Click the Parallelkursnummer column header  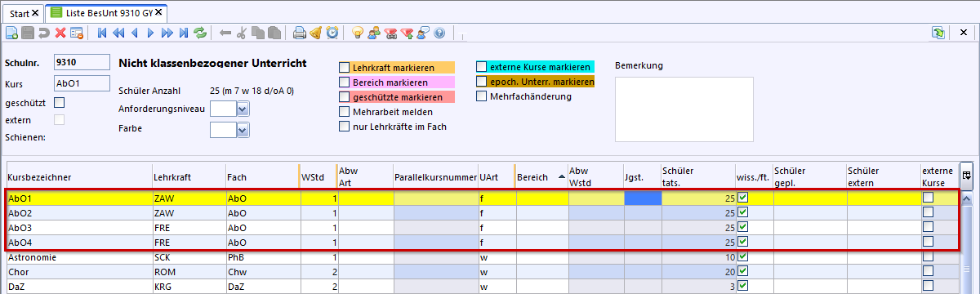tap(435, 176)
